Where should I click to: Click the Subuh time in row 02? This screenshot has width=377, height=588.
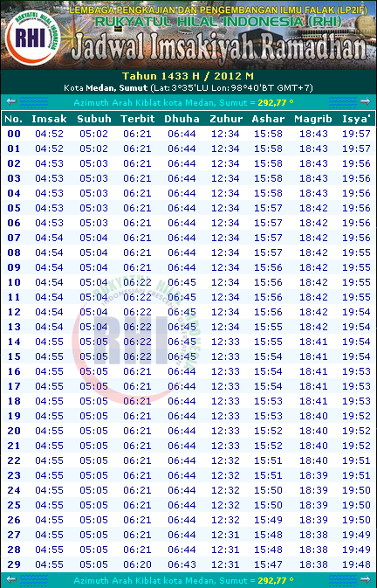click(93, 163)
